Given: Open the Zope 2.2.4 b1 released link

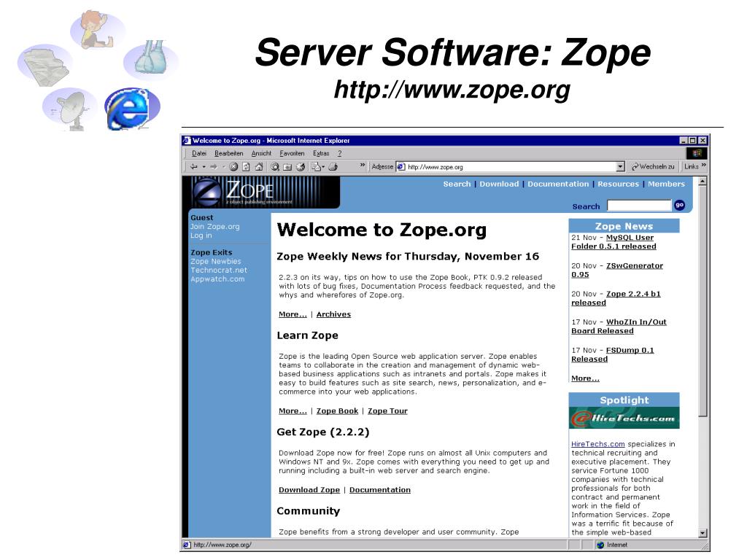Looking at the screenshot, I should tap(616, 298).
